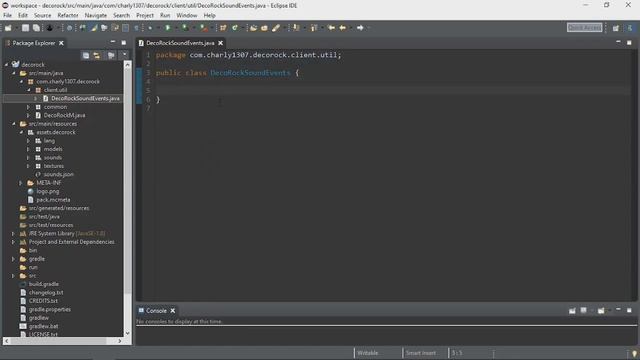
Task: Click 'Writable' status bar entry
Action: click(x=368, y=353)
